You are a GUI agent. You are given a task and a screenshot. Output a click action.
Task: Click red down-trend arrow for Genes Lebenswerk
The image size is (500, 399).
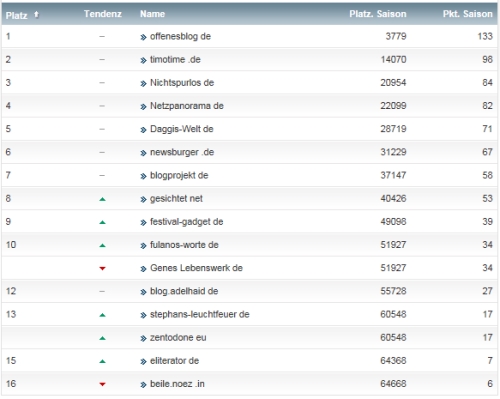[x=102, y=268]
